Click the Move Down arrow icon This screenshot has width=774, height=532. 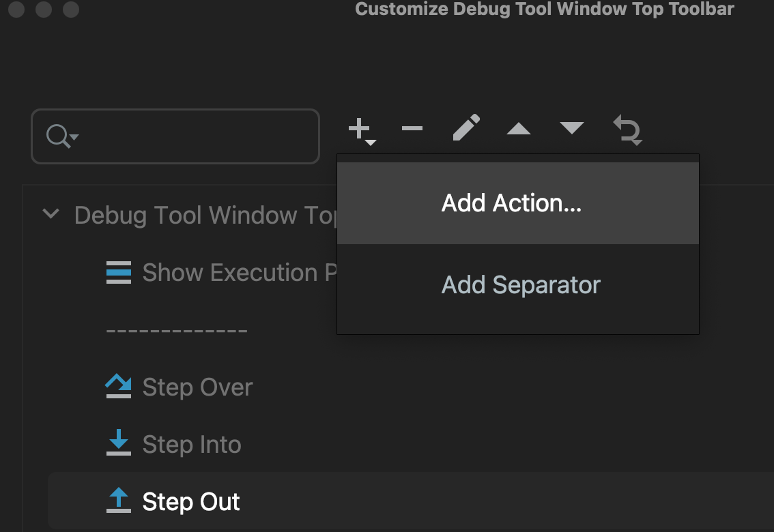click(x=571, y=129)
